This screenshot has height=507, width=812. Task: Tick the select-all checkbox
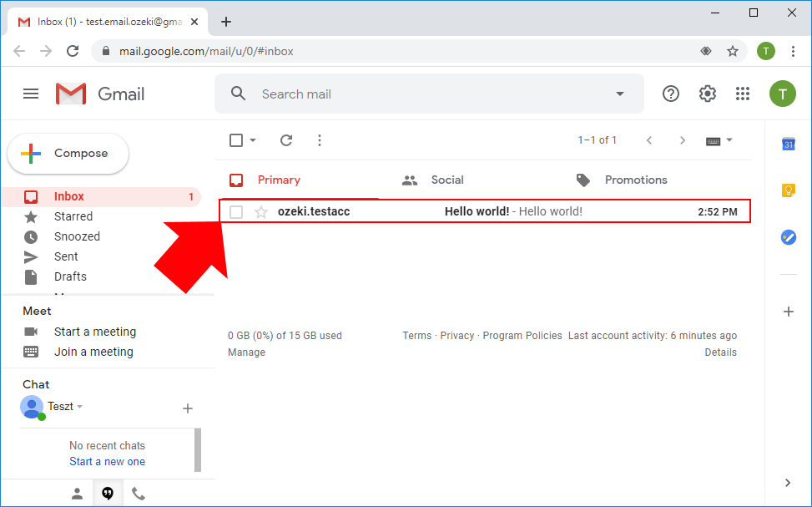coord(236,140)
